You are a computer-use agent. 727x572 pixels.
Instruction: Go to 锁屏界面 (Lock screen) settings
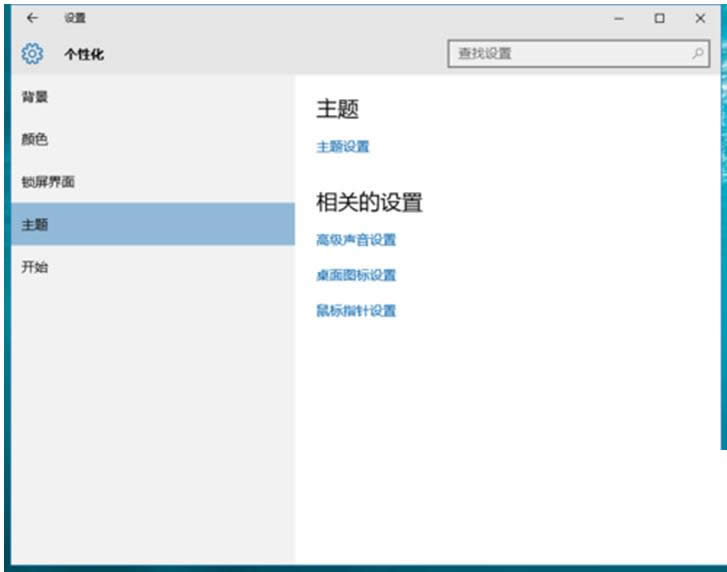[48, 182]
